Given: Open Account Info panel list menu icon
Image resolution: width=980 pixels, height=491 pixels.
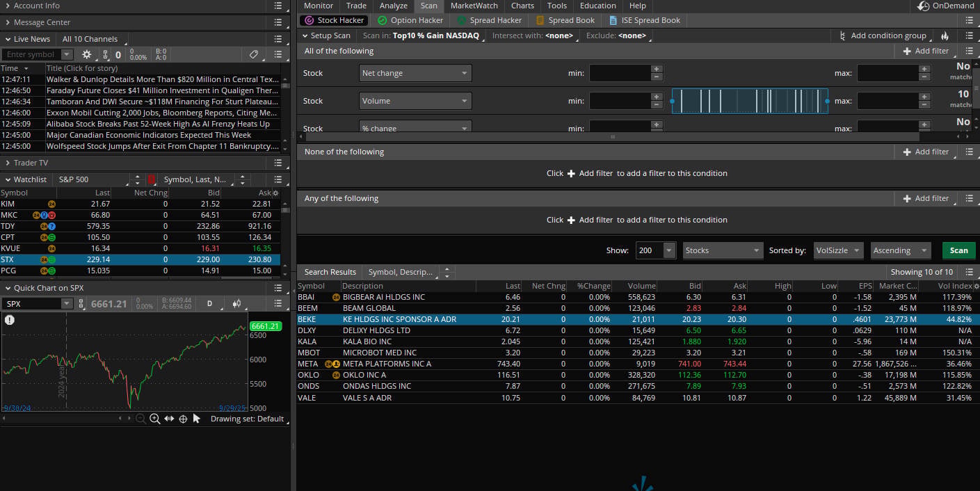Looking at the screenshot, I should [278, 6].
